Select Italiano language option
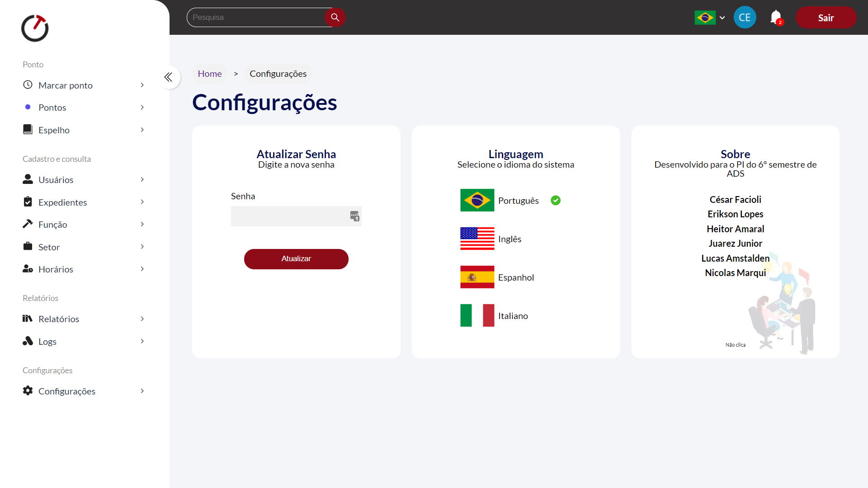 [x=513, y=316]
